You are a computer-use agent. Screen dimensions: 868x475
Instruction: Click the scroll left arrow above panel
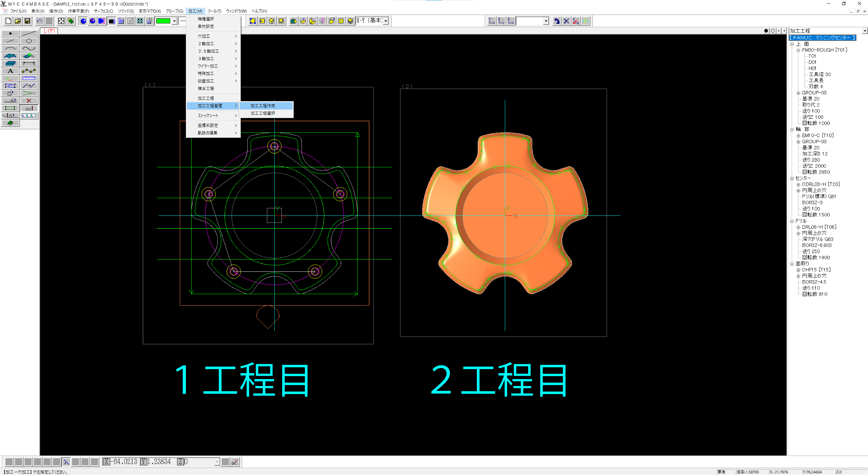tap(779, 31)
